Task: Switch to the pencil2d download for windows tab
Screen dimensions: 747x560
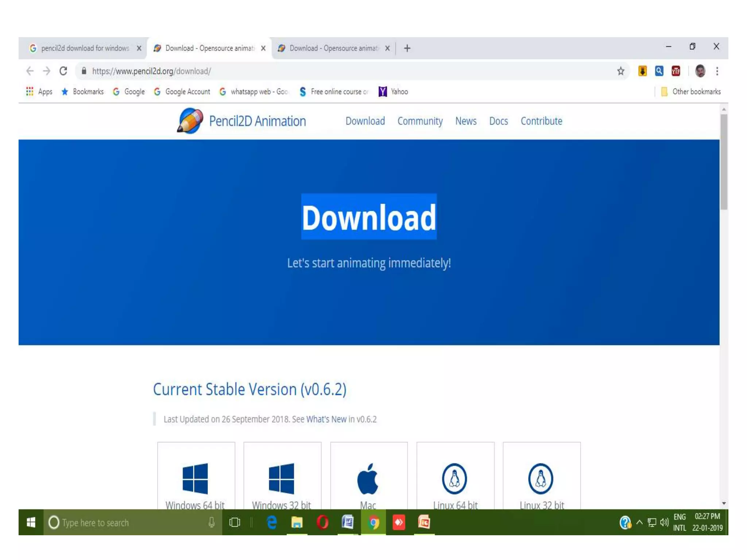Action: click(x=85, y=48)
